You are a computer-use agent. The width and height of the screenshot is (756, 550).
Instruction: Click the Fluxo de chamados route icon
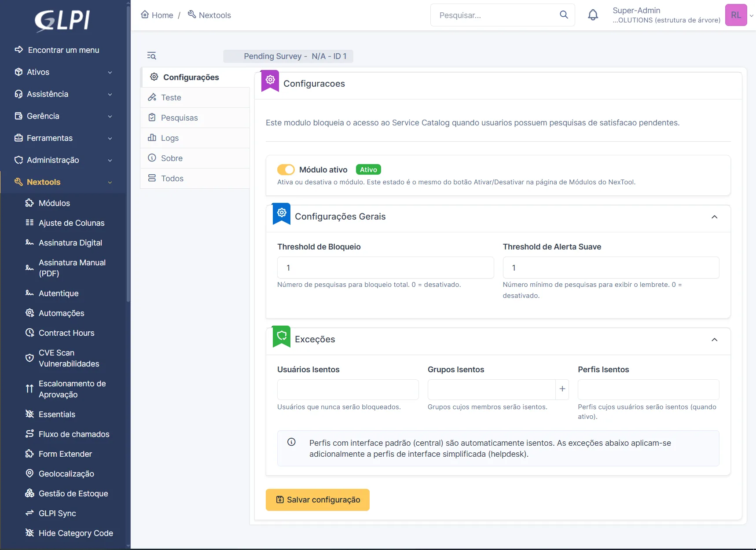29,434
